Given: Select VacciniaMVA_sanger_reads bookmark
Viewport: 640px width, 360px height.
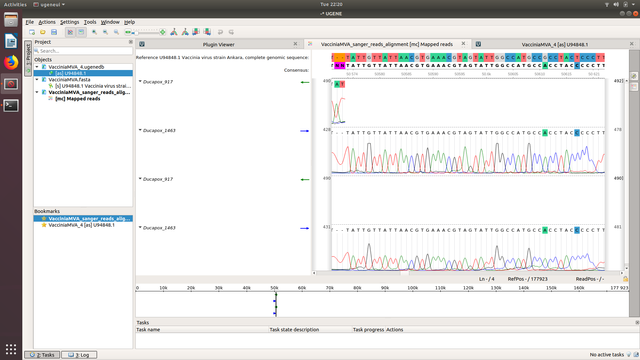Looking at the screenshot, I should [83, 219].
